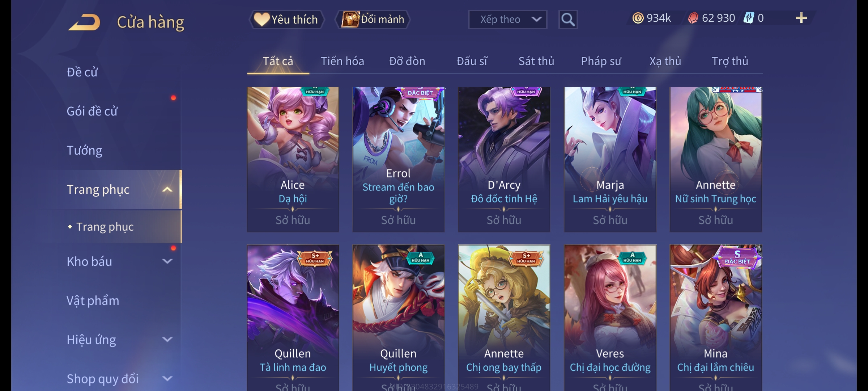868x391 pixels.
Task: Switch to the Sát thủ tab
Action: tap(536, 61)
